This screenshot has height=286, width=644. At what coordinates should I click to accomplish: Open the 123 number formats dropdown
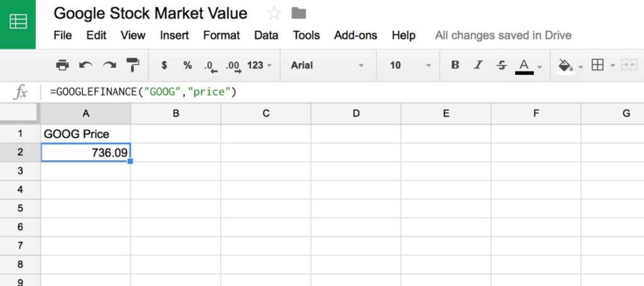point(260,65)
